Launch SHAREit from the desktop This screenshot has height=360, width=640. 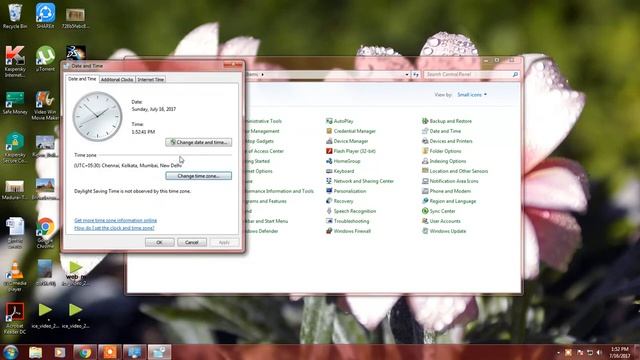(45, 16)
